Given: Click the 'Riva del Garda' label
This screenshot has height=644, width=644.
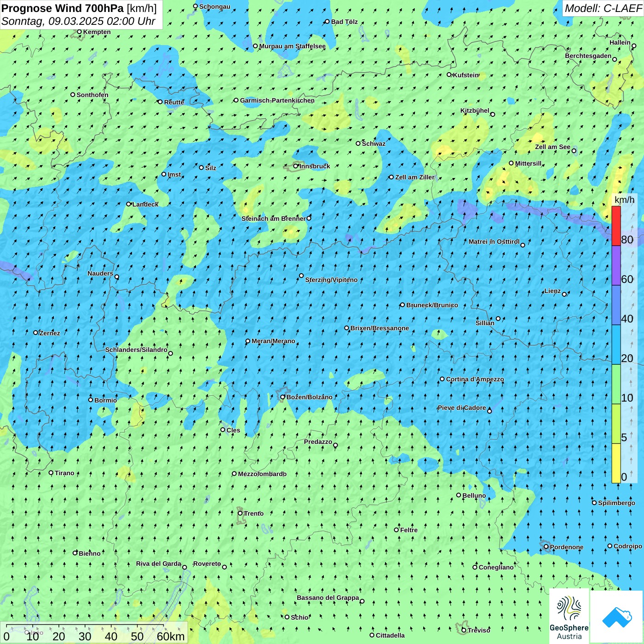Looking at the screenshot, I should [159, 563].
